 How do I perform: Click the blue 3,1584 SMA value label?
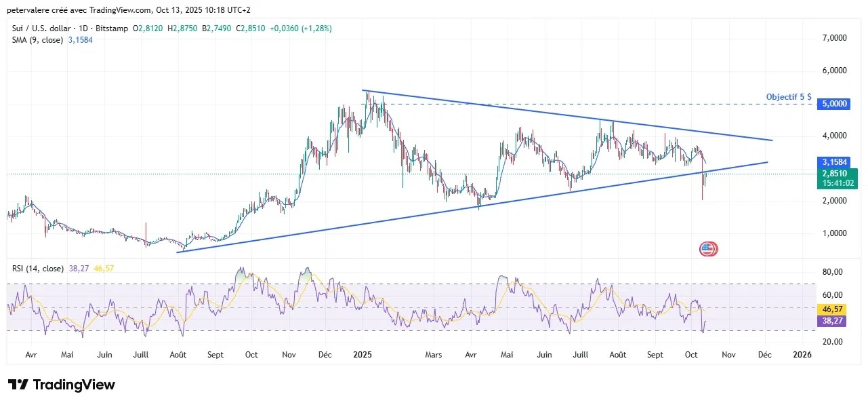point(833,162)
